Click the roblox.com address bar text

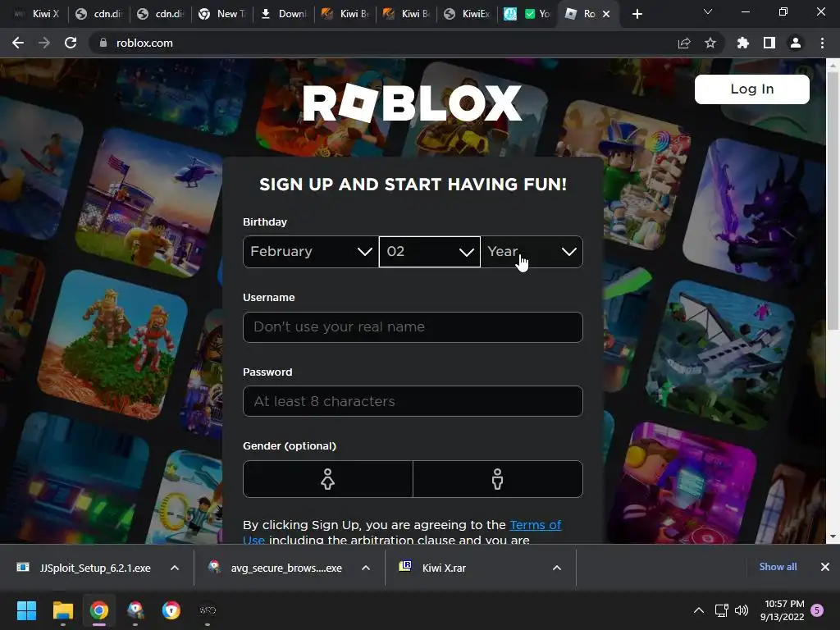[144, 43]
